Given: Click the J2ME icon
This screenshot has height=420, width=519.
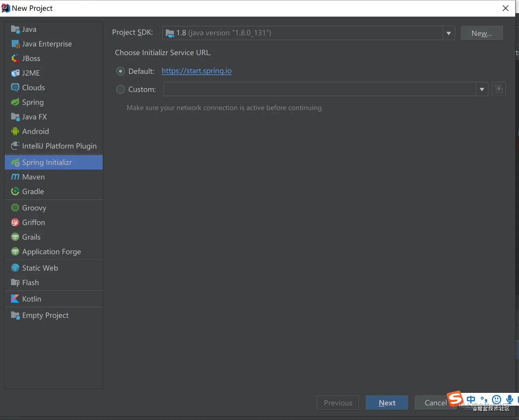Looking at the screenshot, I should [15, 73].
